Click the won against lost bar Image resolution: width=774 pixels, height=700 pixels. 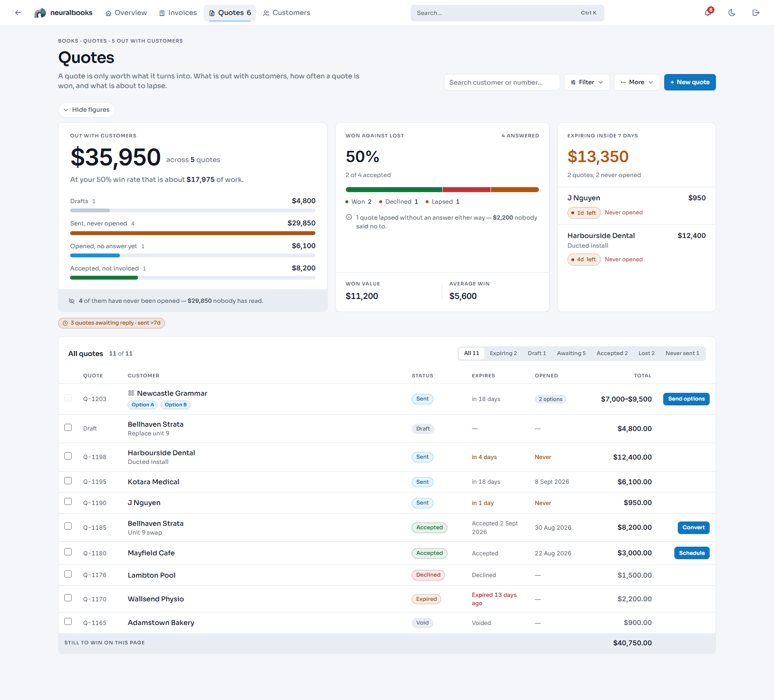click(x=442, y=190)
